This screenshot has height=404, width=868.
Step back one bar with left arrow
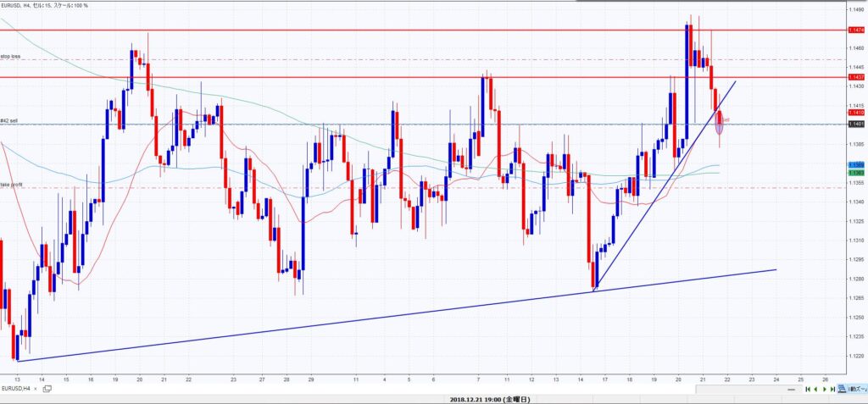(815, 389)
